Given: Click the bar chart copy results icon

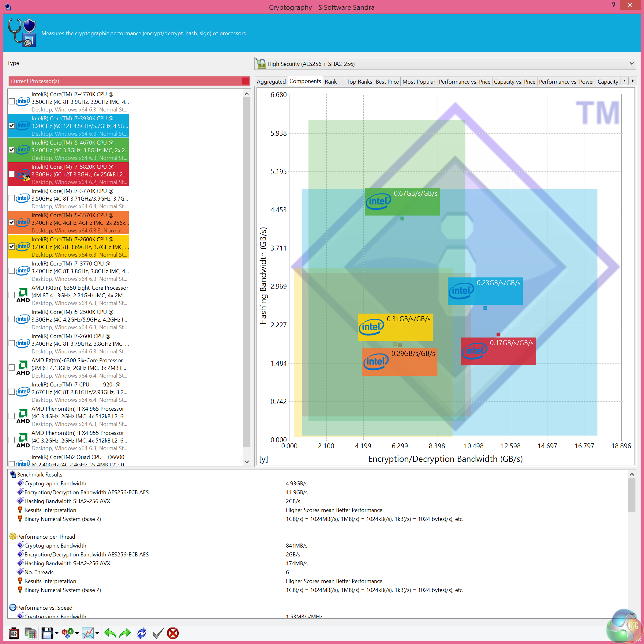Looking at the screenshot, I should point(30,633).
